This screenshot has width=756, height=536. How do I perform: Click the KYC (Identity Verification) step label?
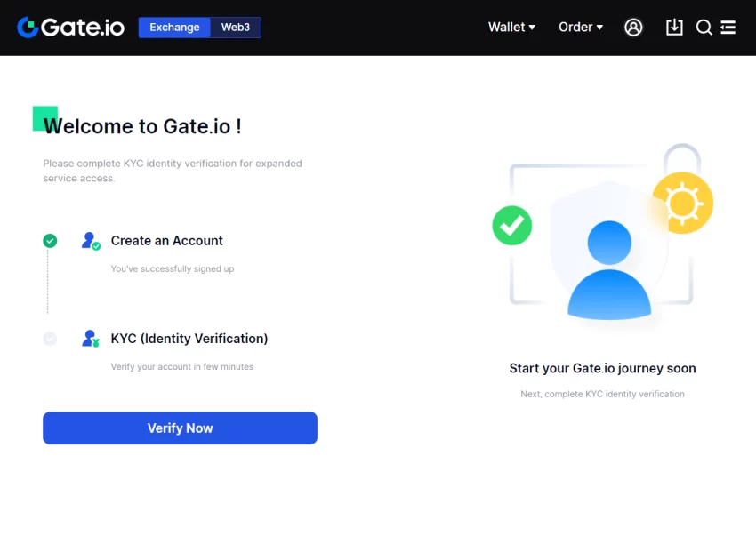tap(189, 339)
